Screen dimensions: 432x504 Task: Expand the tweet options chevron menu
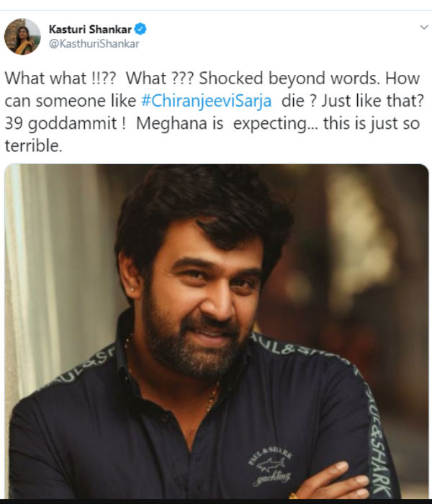[x=424, y=27]
